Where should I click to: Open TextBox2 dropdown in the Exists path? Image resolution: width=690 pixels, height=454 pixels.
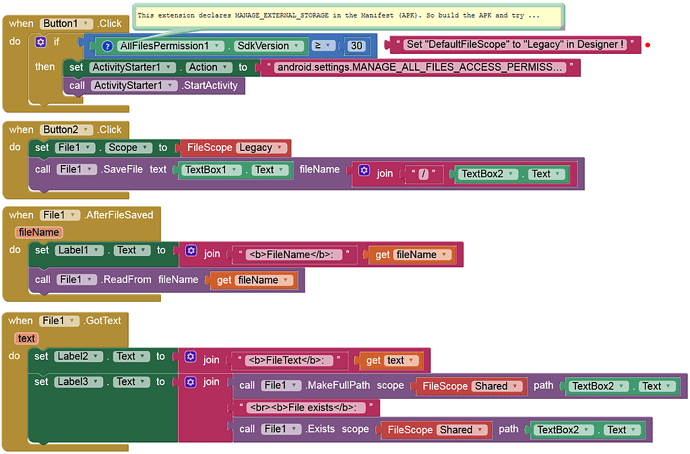pyautogui.click(x=564, y=430)
